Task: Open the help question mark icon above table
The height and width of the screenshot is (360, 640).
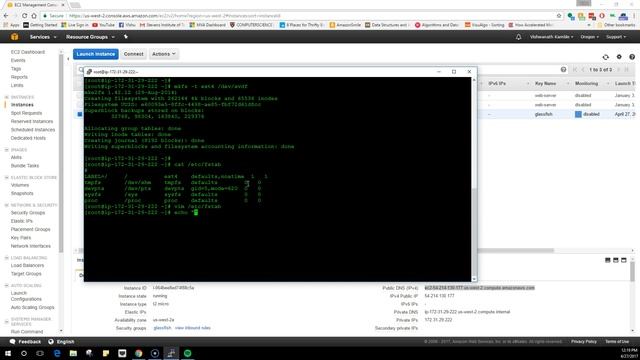Action: [632, 57]
